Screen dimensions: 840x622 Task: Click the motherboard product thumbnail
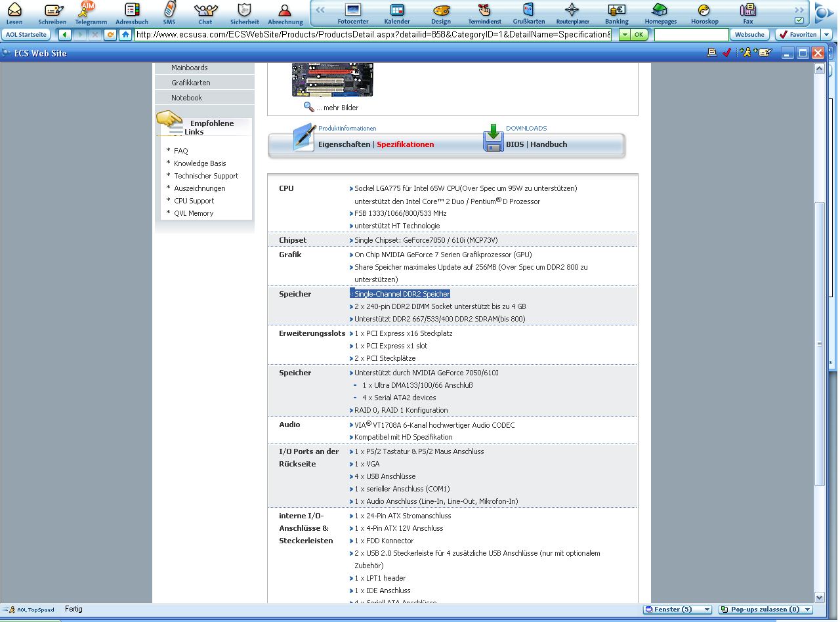pyautogui.click(x=333, y=80)
